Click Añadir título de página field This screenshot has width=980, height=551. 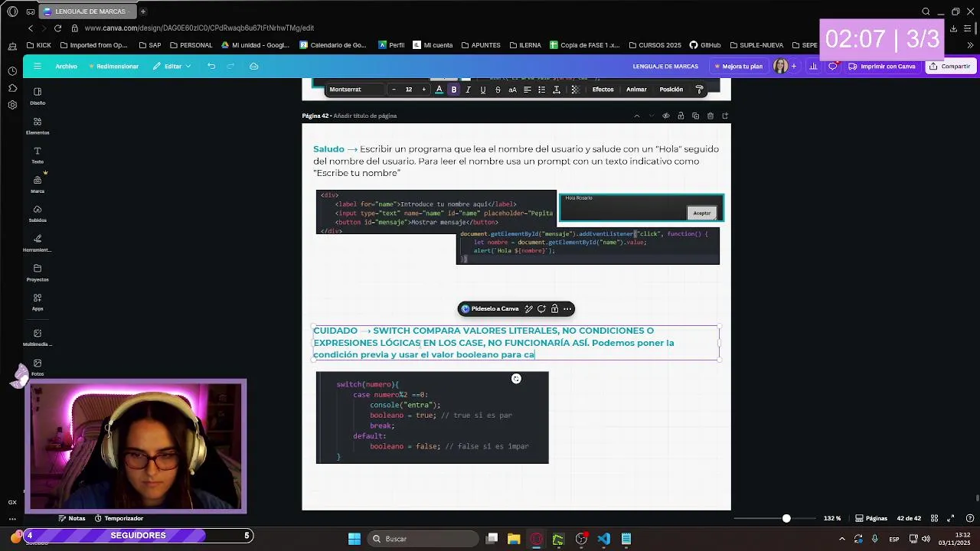tap(365, 116)
